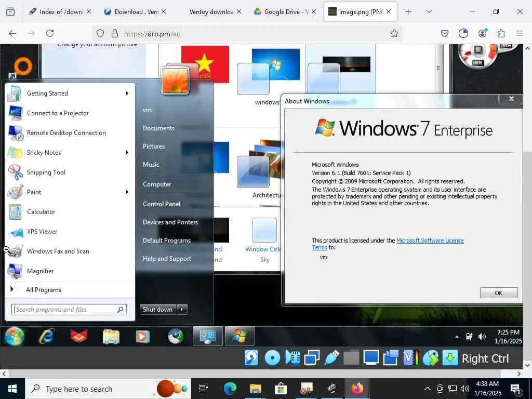This screenshot has height=399, width=532.
Task: Click OK in About Windows dialog
Action: 498,293
